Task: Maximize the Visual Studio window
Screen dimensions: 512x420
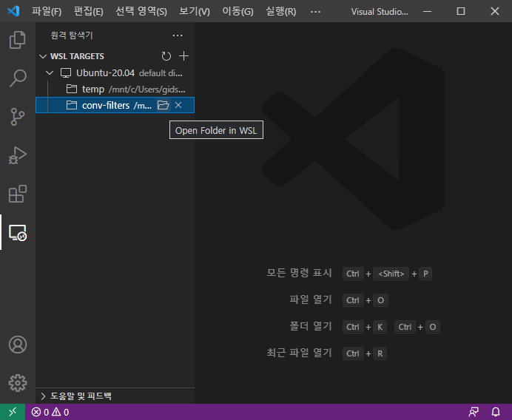Action: (x=461, y=11)
